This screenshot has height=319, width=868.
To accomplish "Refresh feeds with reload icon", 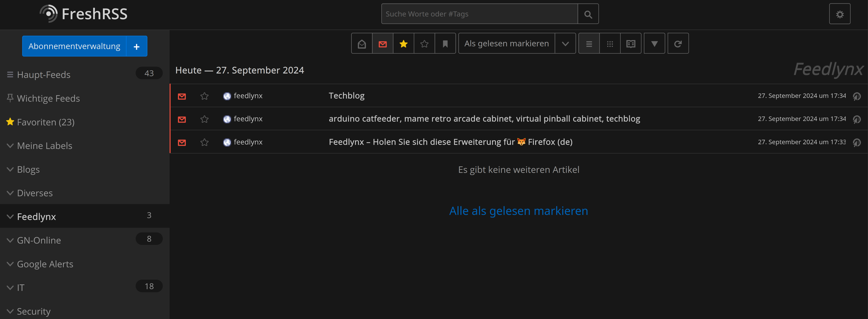I will pyautogui.click(x=678, y=43).
